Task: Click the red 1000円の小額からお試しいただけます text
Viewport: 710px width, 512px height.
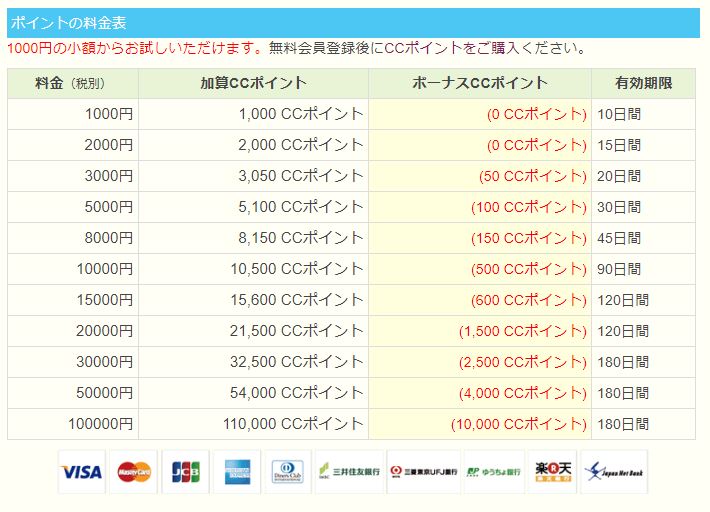Action: pos(135,48)
